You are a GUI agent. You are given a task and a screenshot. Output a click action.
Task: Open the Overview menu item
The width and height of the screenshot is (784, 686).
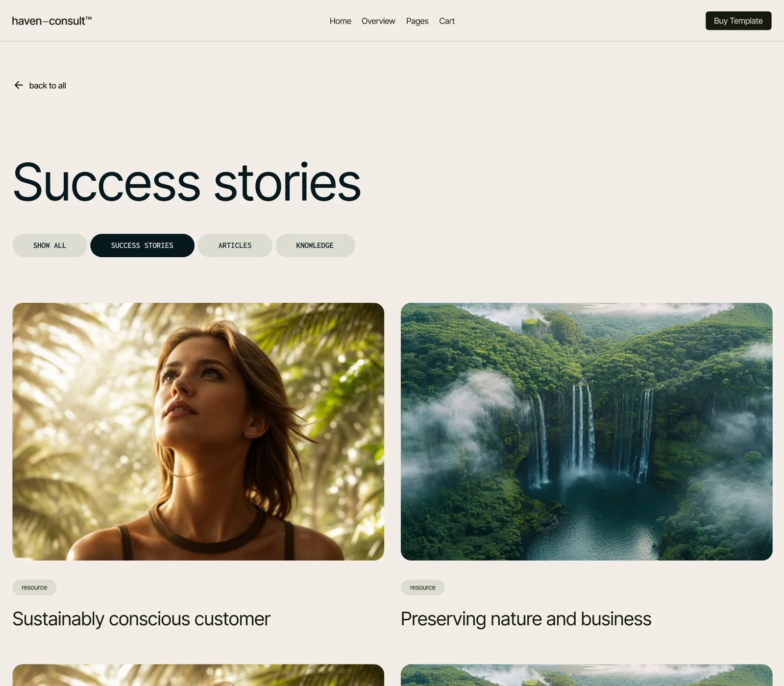point(378,21)
